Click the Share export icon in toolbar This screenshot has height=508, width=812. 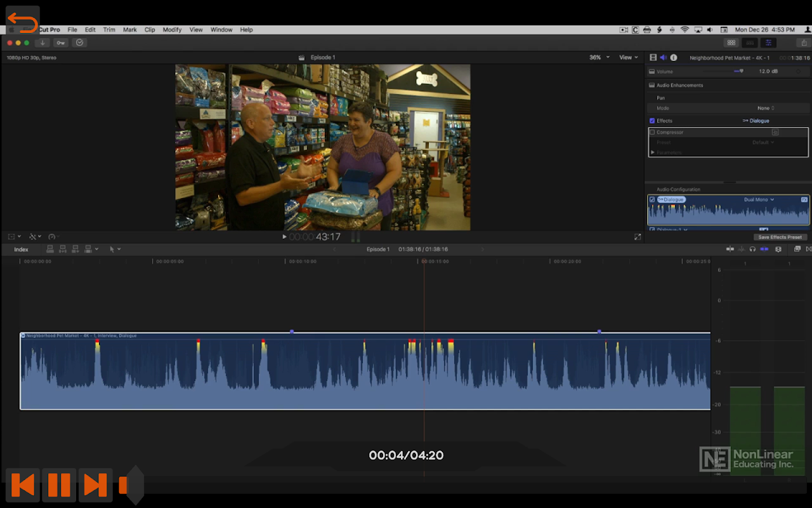(x=804, y=43)
